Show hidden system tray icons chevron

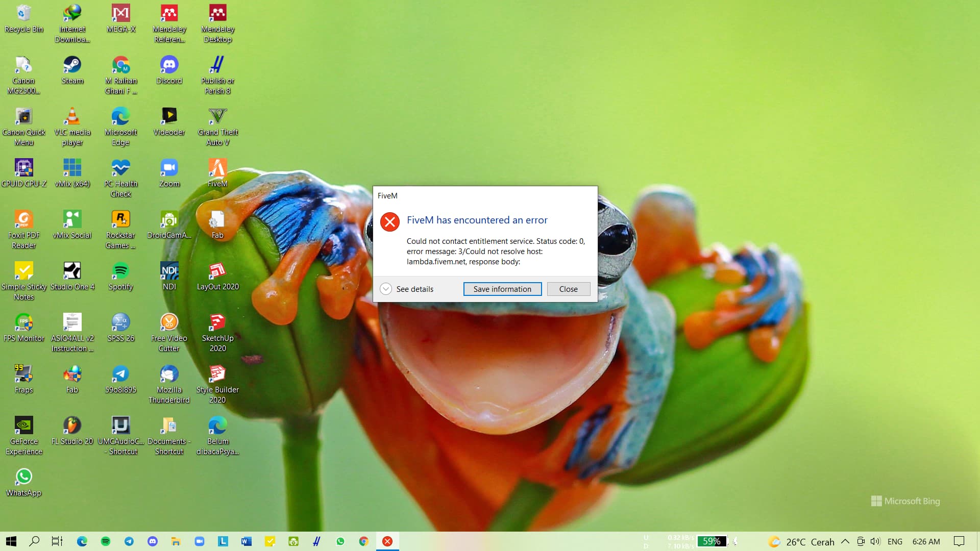coord(845,541)
